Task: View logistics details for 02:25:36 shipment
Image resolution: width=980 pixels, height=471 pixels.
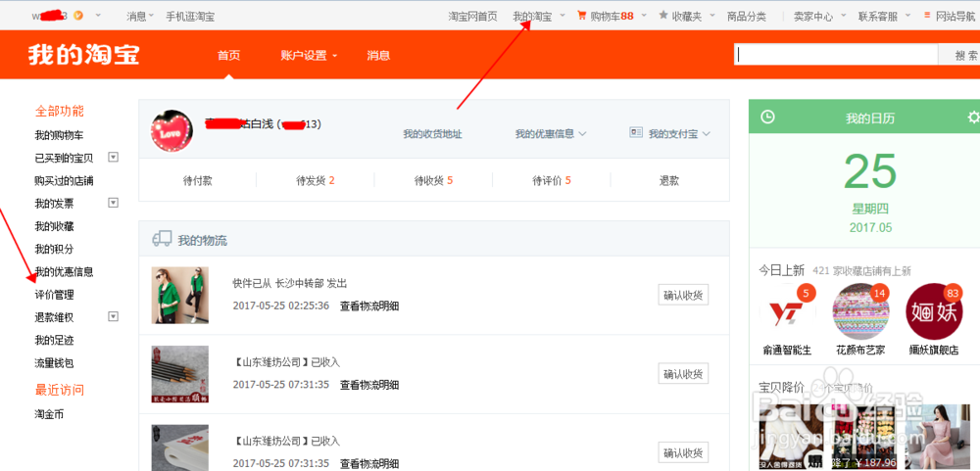Action: [369, 306]
